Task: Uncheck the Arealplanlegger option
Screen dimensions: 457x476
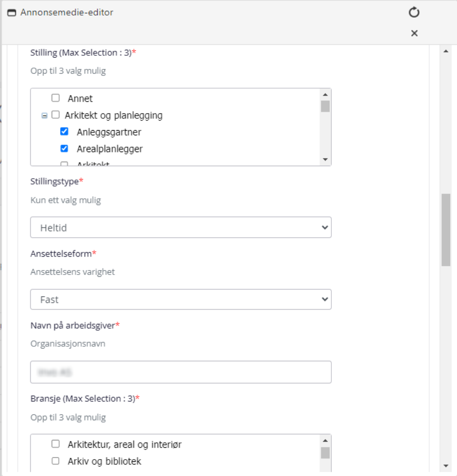Action: [64, 148]
